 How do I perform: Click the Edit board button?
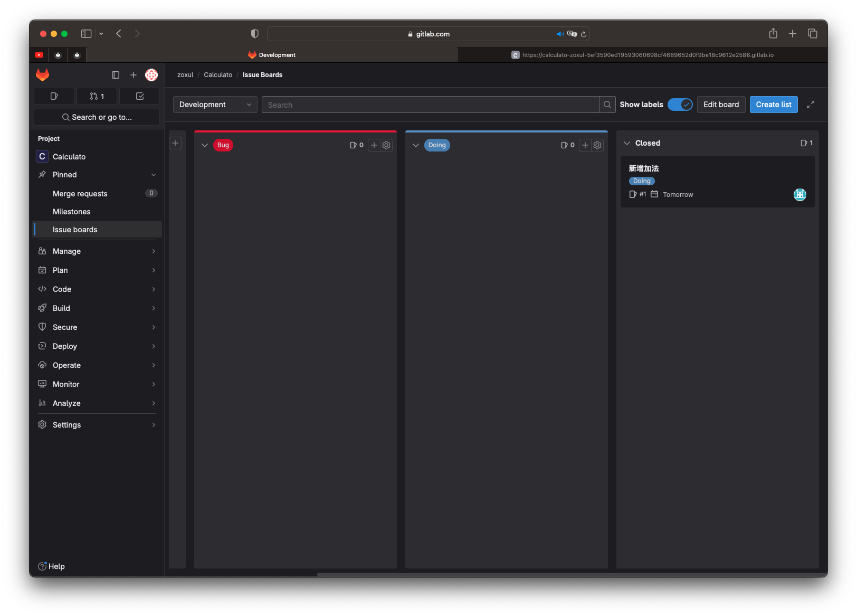pyautogui.click(x=721, y=105)
